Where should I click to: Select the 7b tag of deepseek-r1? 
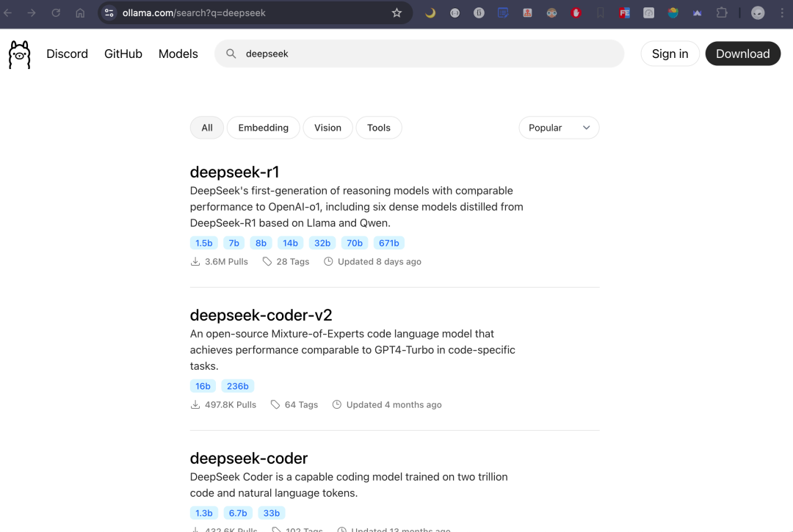tap(233, 243)
